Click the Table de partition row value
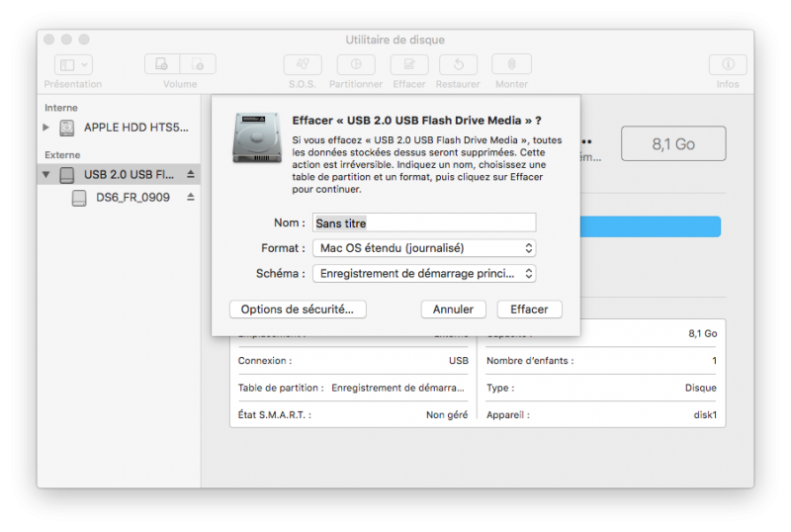This screenshot has width=791, height=532. pos(397,388)
